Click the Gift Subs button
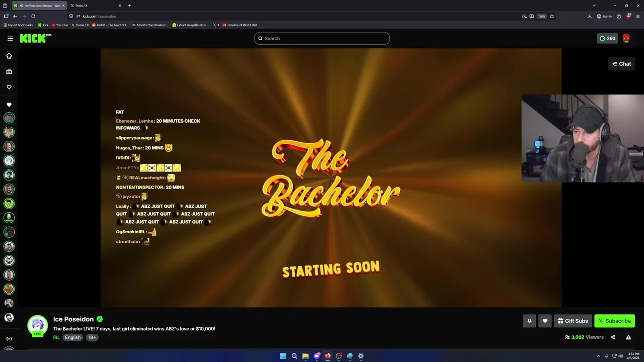This screenshot has width=644, height=362. point(573,321)
